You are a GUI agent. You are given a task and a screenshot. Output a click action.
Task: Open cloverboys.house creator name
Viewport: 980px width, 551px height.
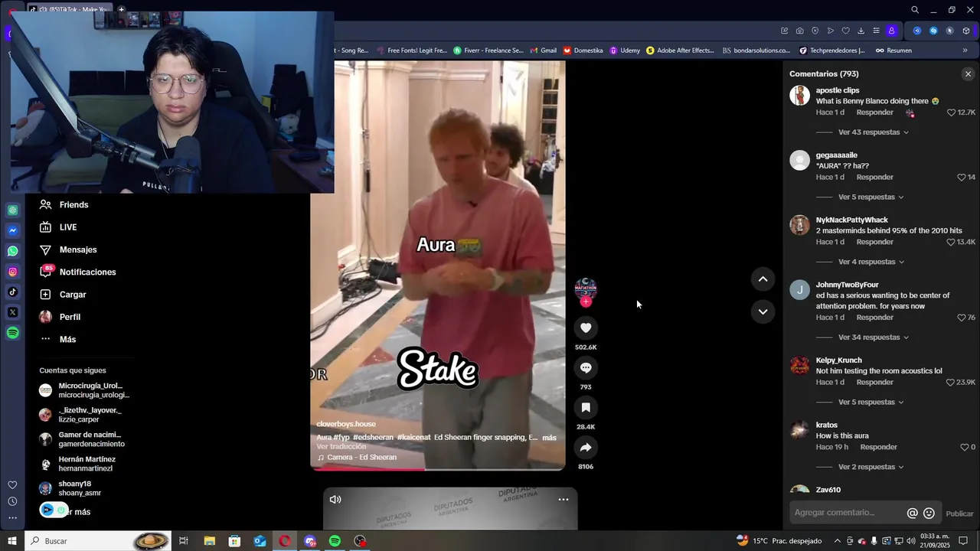click(346, 424)
